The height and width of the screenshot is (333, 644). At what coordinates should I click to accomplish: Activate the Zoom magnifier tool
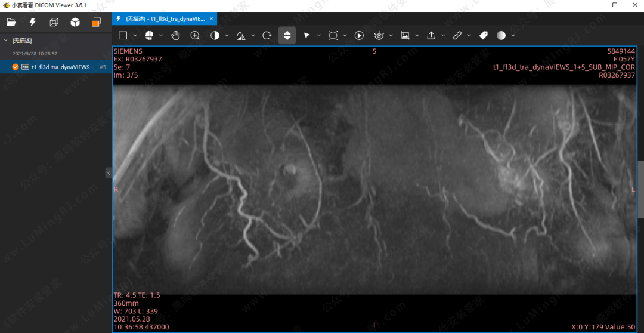pos(195,36)
